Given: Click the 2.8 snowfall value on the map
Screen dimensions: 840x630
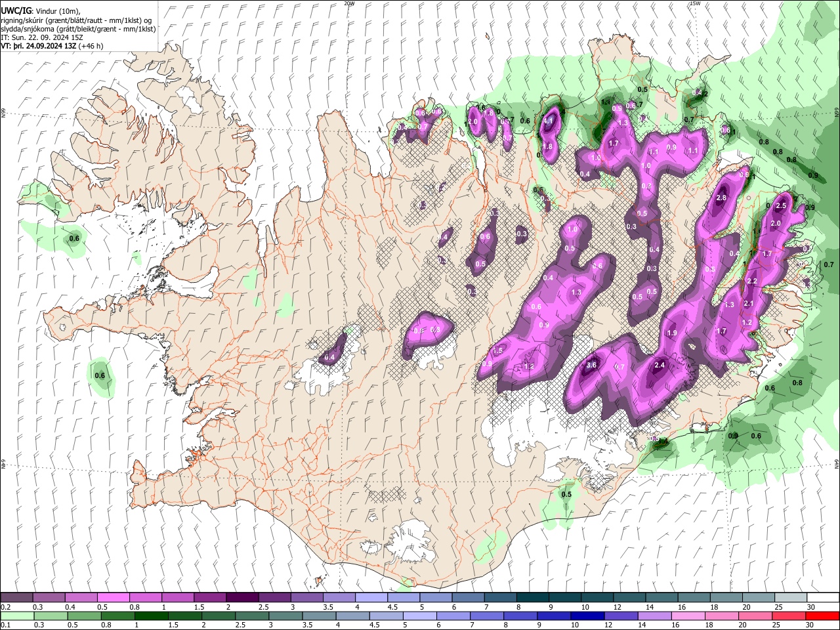Looking at the screenshot, I should (722, 198).
